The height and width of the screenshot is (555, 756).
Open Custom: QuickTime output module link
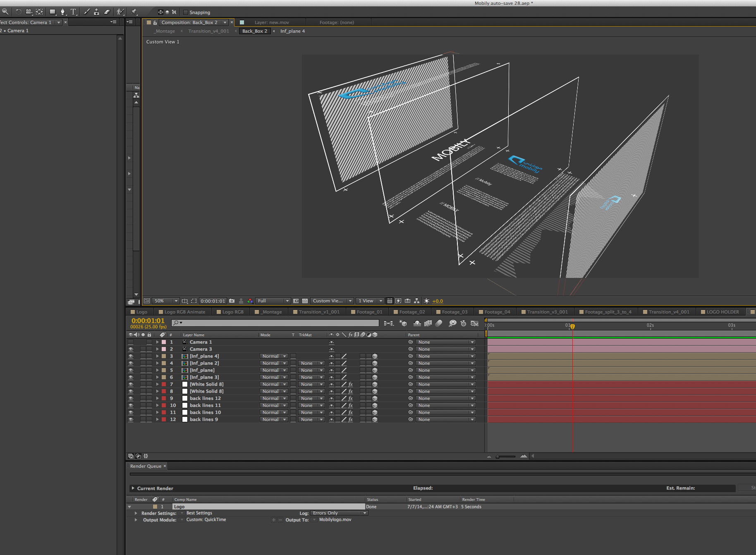click(x=206, y=519)
